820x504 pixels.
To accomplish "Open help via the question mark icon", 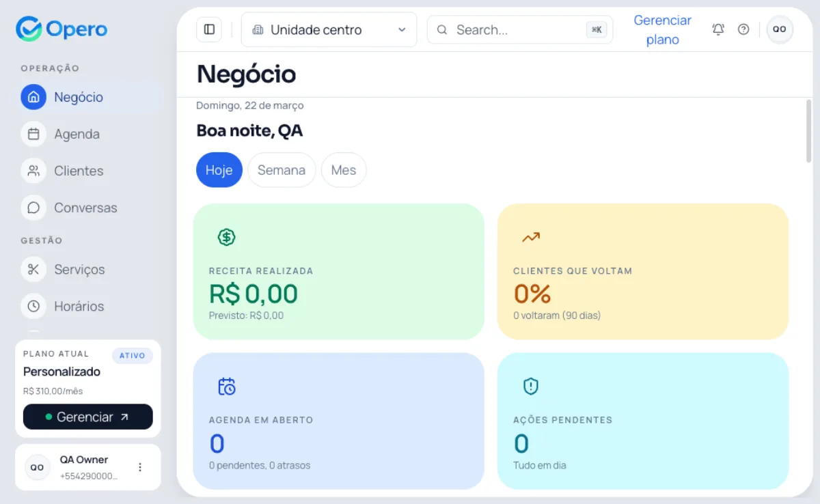I will (x=744, y=29).
